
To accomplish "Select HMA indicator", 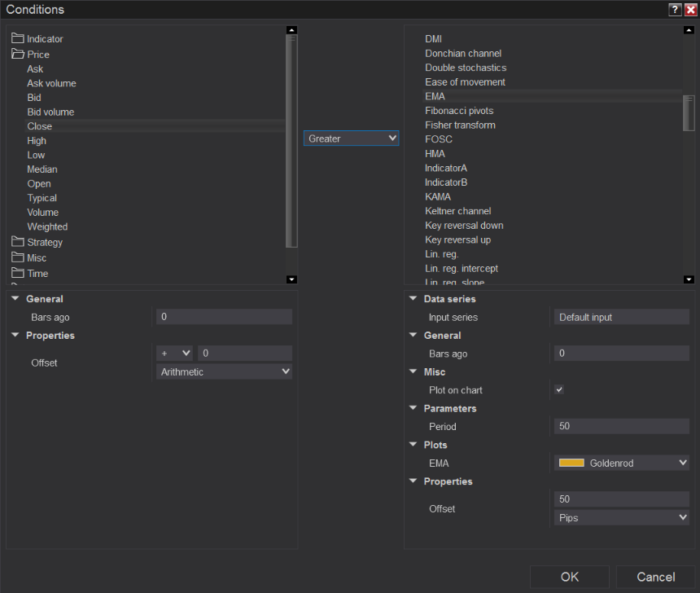I will pos(435,153).
